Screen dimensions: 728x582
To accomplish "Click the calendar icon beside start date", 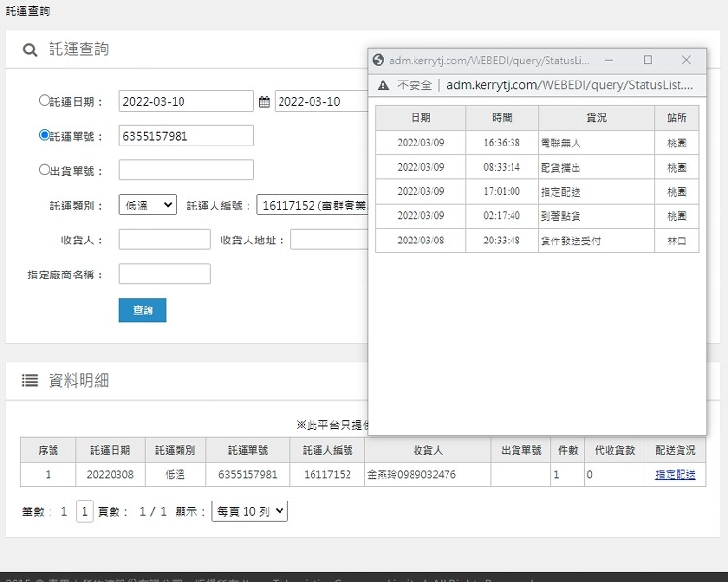I will pos(264,102).
